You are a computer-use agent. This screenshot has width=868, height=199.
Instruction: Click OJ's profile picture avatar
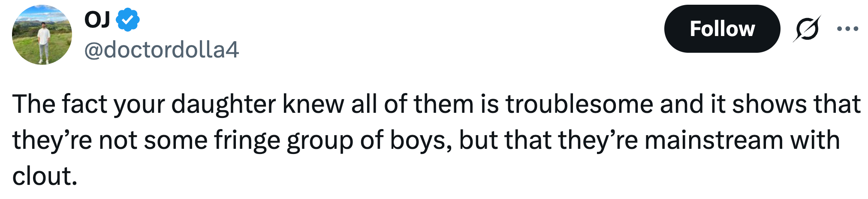[x=42, y=35]
